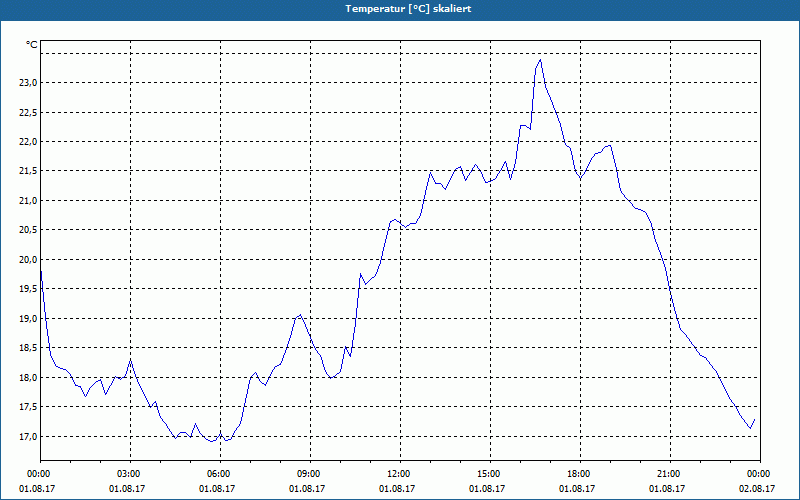Image resolution: width=800 pixels, height=500 pixels.
Task: Click the 17,5 y-axis label
Action: (28, 407)
